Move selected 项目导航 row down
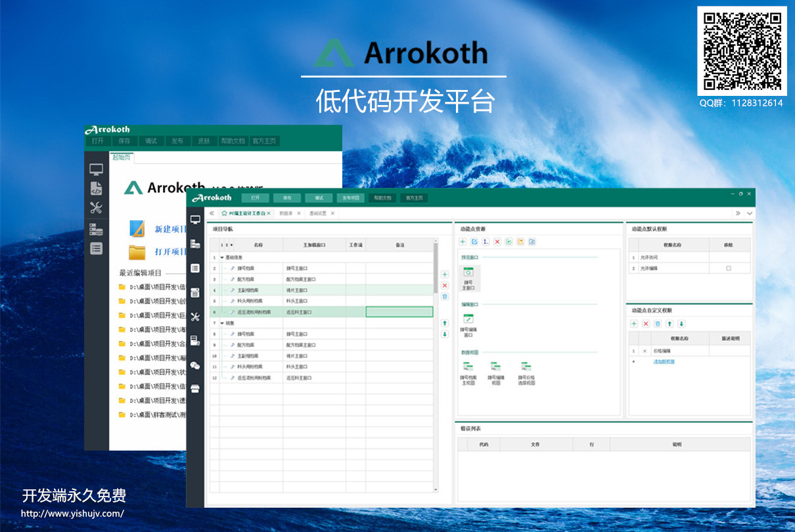The image size is (795, 532). pyautogui.click(x=445, y=334)
